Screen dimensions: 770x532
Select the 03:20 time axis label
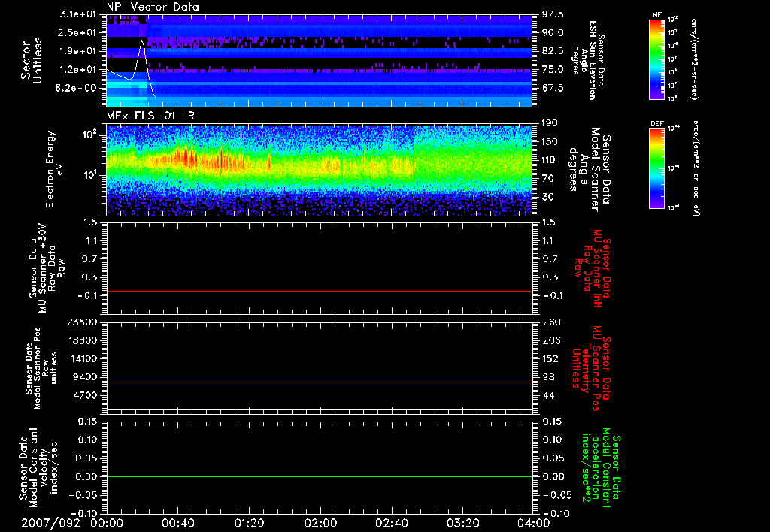(x=462, y=523)
